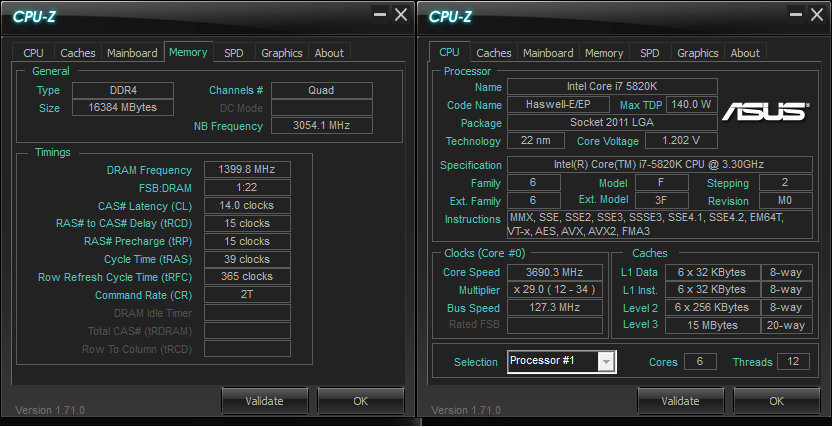Click the Socket 2011 LGA package value

612,123
